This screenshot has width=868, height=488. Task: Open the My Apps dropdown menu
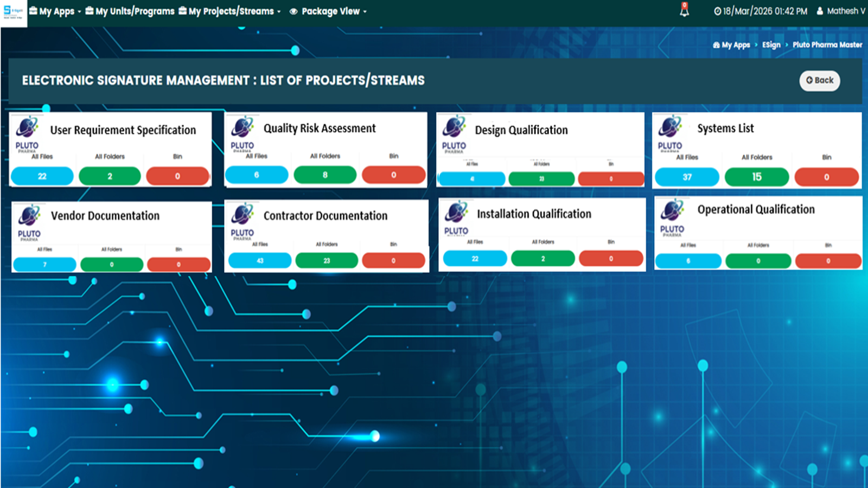(x=55, y=11)
